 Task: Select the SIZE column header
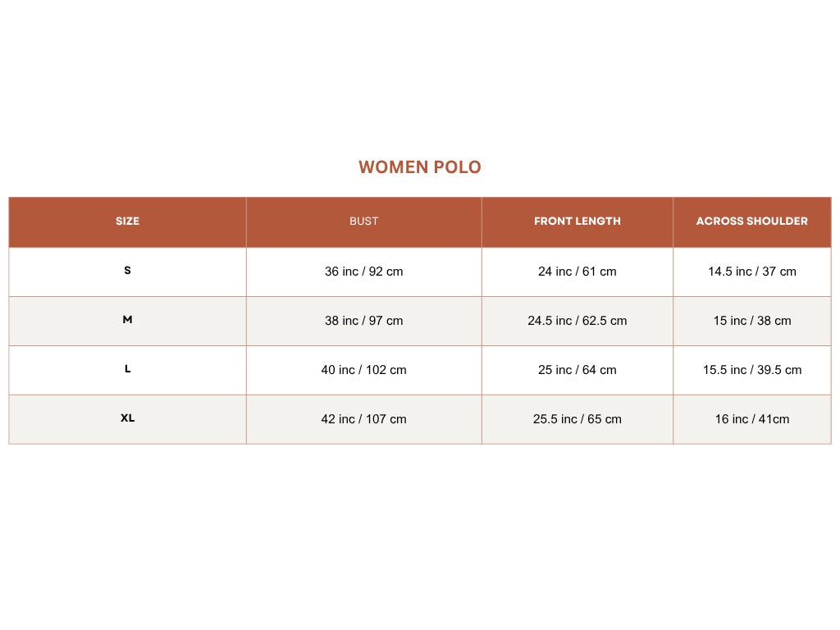click(x=127, y=221)
